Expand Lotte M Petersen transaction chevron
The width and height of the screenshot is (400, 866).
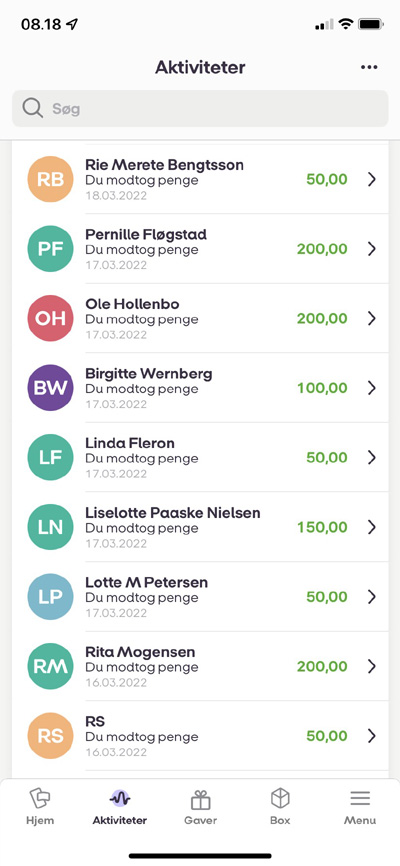click(x=372, y=596)
